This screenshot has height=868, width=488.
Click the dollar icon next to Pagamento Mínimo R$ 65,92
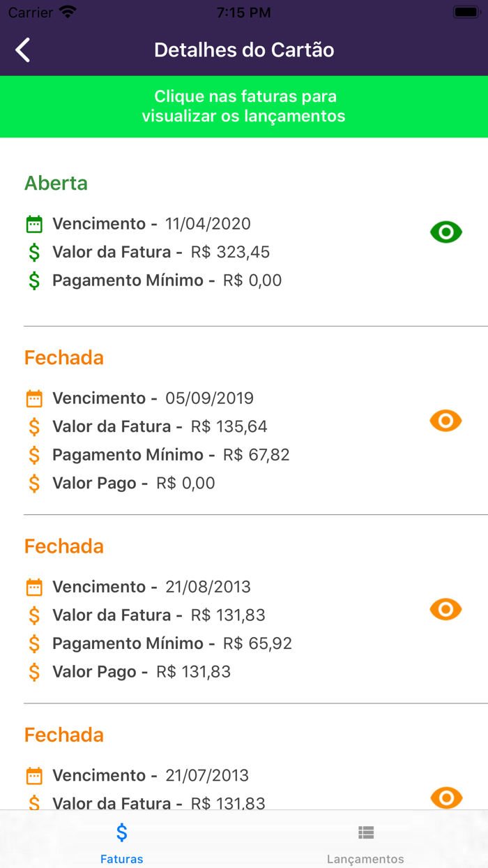pos(34,643)
